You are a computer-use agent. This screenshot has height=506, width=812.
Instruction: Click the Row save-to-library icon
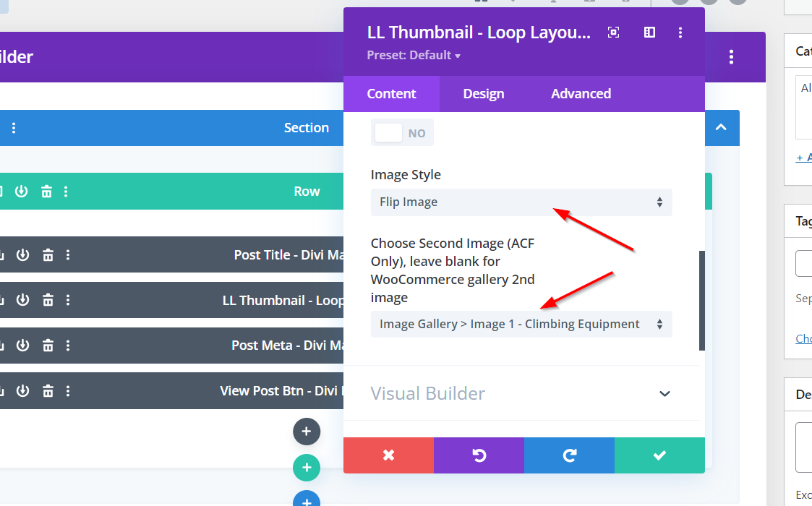[x=22, y=192]
